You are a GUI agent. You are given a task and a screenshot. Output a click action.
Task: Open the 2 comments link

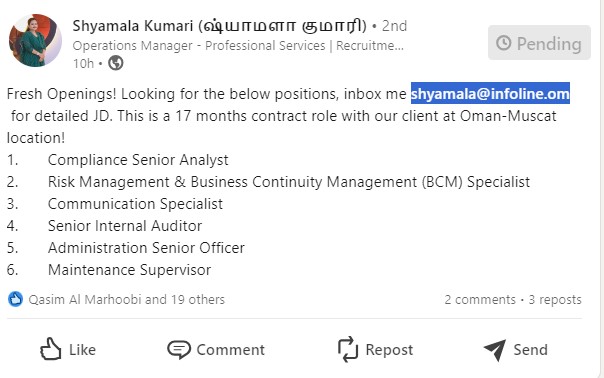point(480,299)
